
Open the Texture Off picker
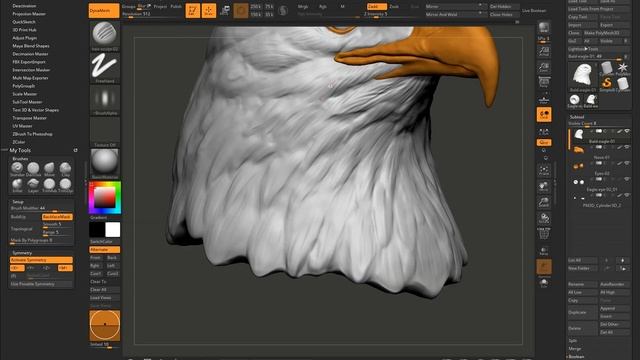click(x=105, y=132)
